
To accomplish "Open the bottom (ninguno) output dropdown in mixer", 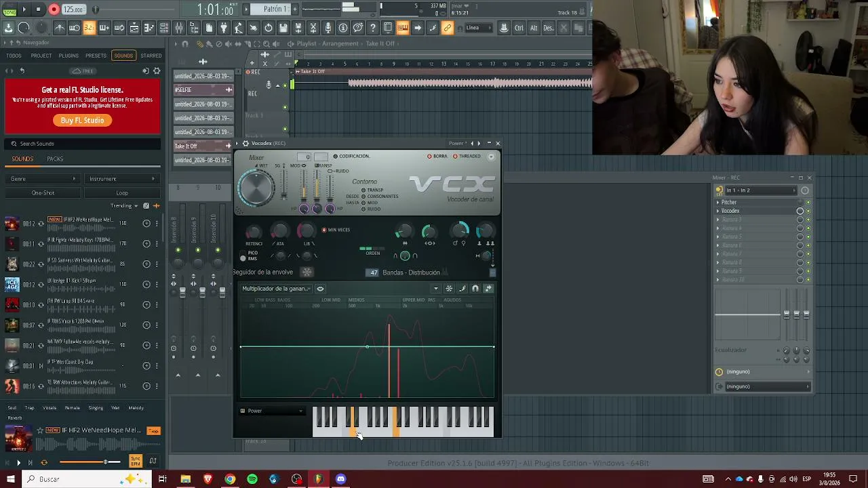I will pyautogui.click(x=768, y=386).
